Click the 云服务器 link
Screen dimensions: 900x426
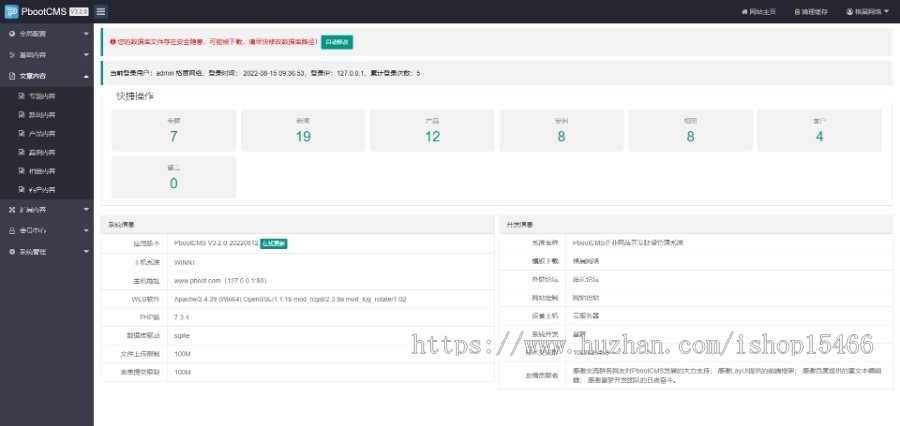(585, 316)
